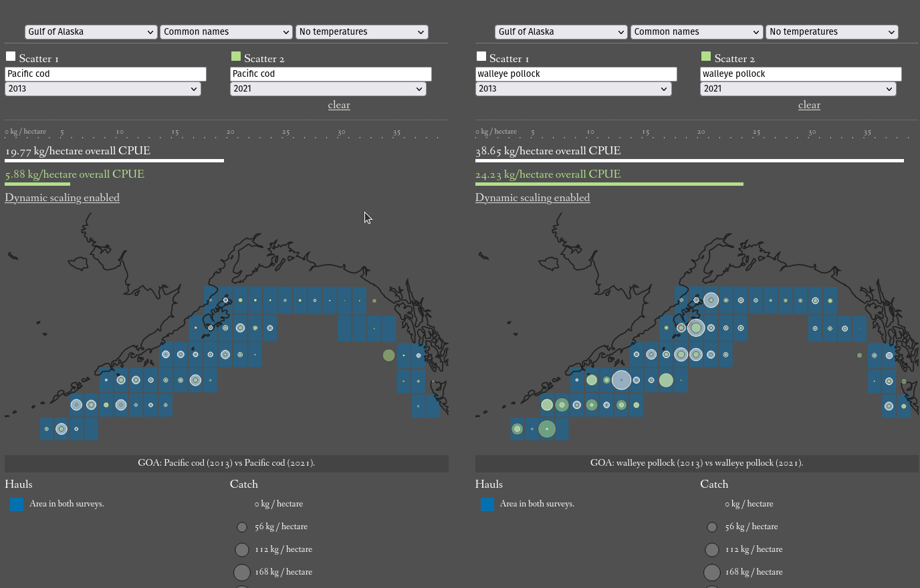Click the Scatter 1 label in the left panel
The width and height of the screenshot is (920, 588).
39,59
